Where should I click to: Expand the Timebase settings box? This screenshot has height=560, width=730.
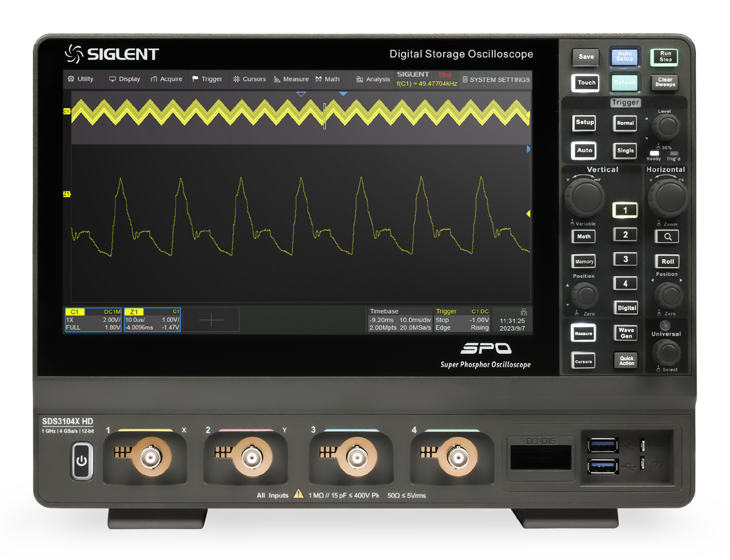point(400,320)
